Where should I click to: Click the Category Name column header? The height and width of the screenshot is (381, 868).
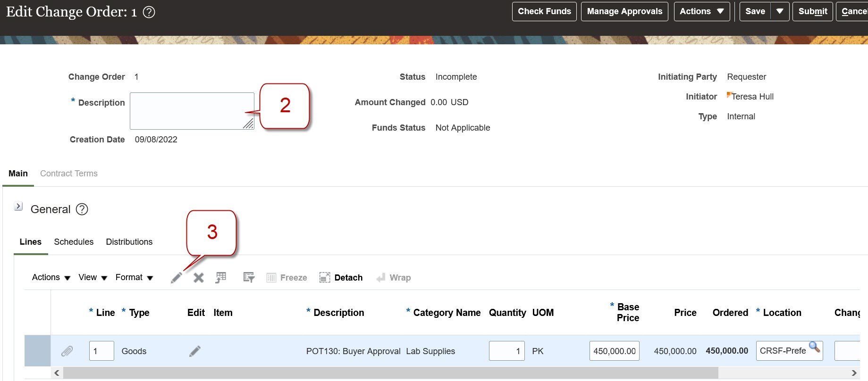[447, 313]
